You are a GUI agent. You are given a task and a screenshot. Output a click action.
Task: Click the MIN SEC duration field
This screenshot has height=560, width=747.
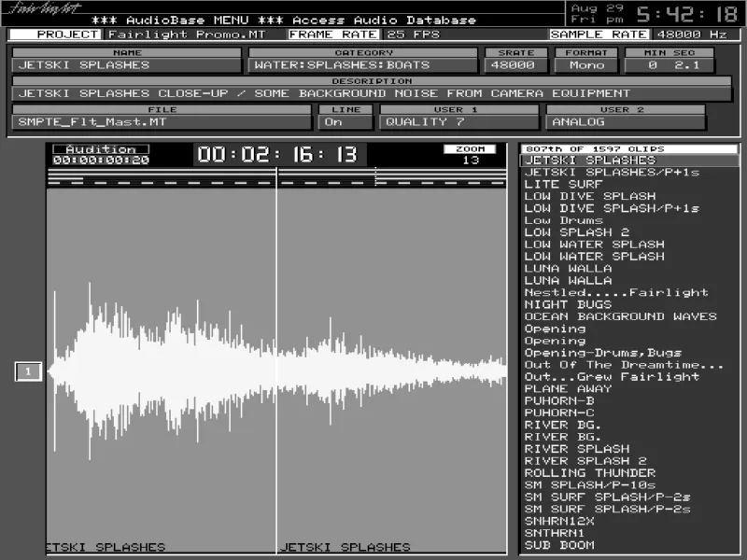[669, 65]
